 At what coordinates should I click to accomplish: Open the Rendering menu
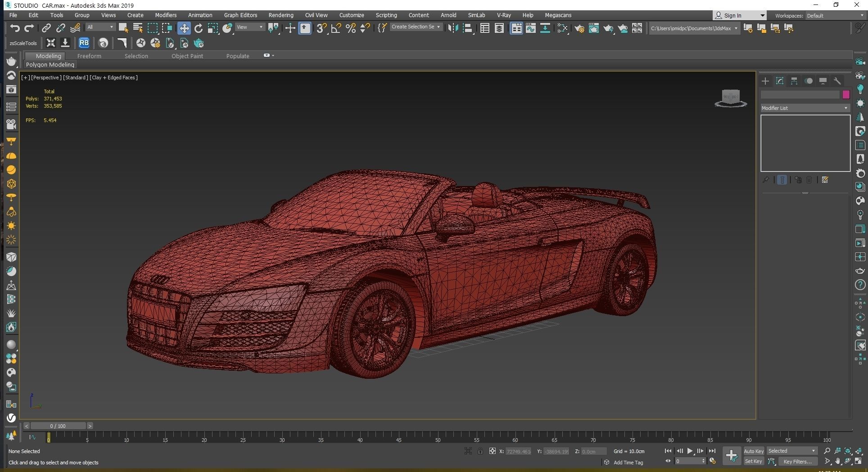pyautogui.click(x=281, y=15)
